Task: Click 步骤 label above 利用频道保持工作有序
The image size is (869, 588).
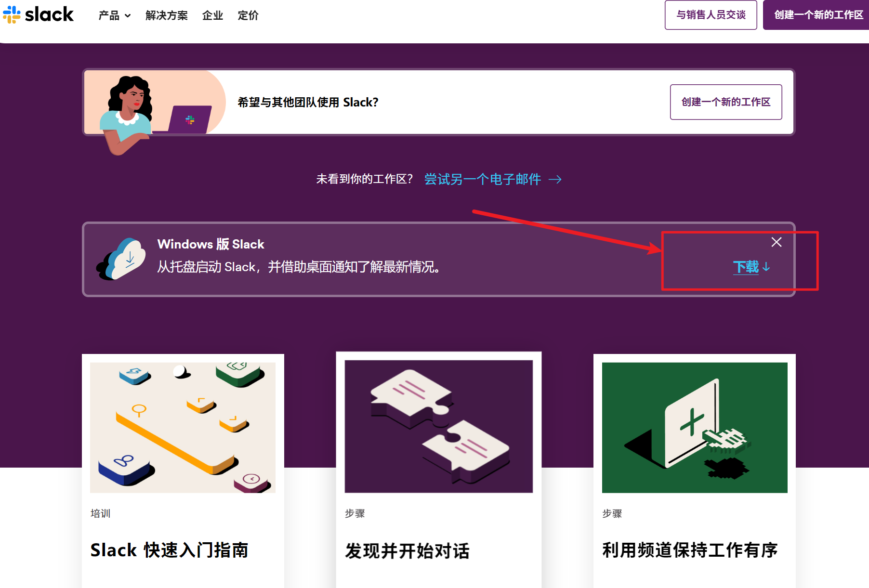Action: coord(612,513)
